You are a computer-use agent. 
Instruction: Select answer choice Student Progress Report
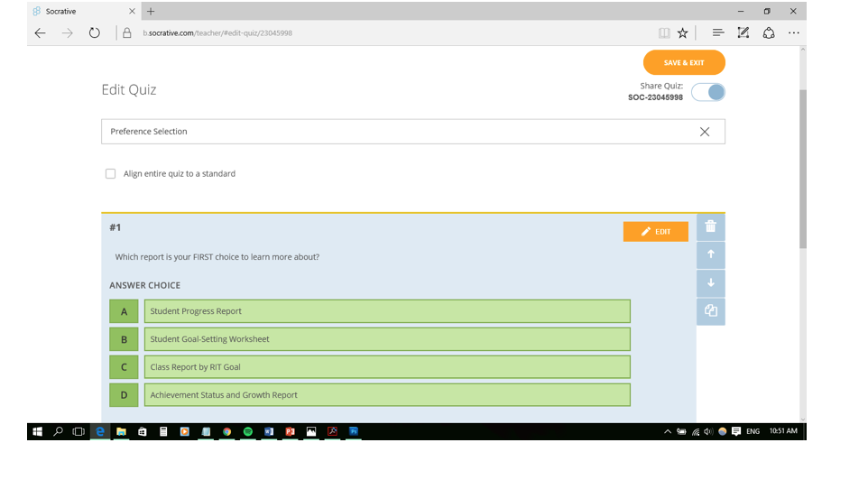click(x=386, y=311)
